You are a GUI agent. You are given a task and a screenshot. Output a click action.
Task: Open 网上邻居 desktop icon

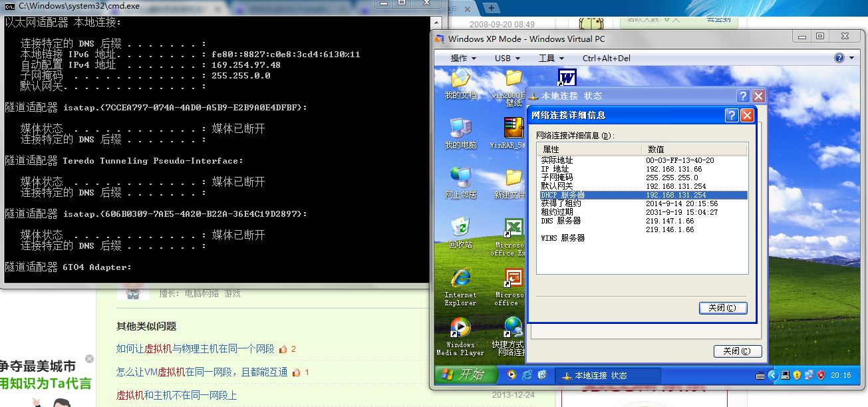[x=460, y=183]
